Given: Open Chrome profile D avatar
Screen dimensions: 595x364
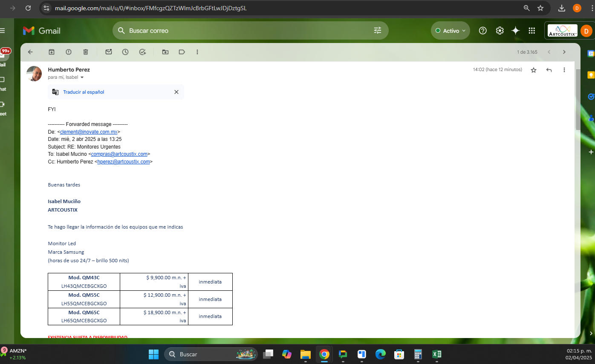Looking at the screenshot, I should (577, 8).
